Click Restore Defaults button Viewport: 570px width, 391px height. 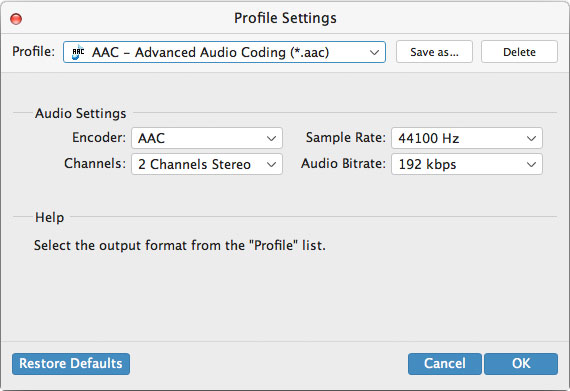(71, 364)
